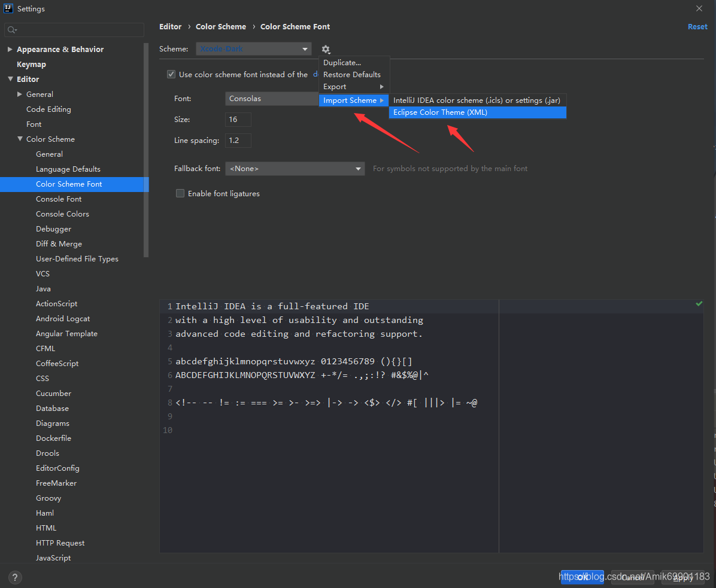Select Language Defaults item
716x588 pixels.
tap(68, 169)
